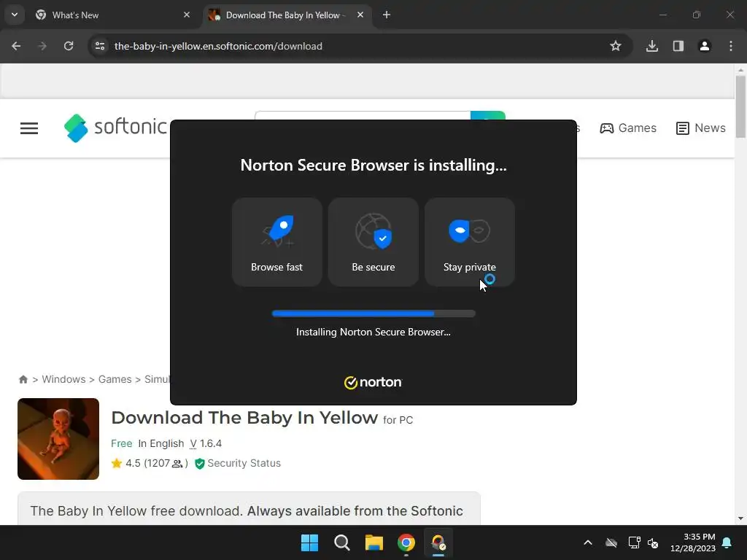Click the page vertical scrollbar
This screenshot has width=747, height=560.
click(740, 106)
